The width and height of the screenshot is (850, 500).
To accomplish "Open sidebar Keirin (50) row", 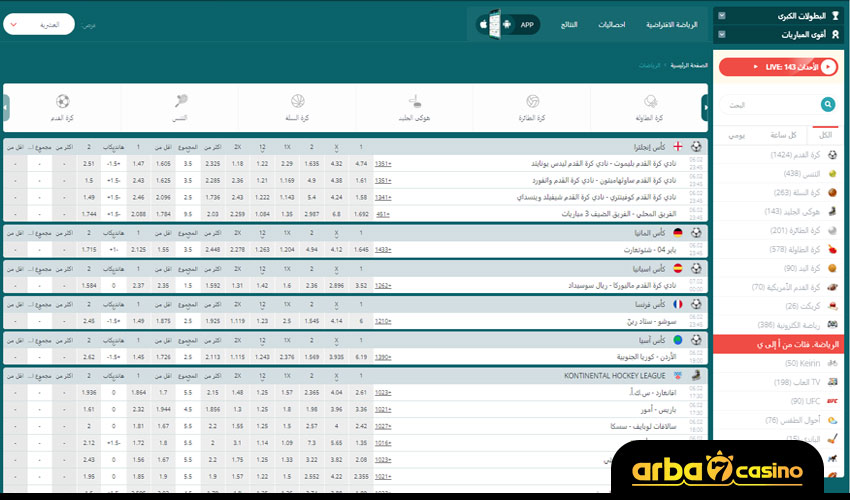I will [778, 363].
